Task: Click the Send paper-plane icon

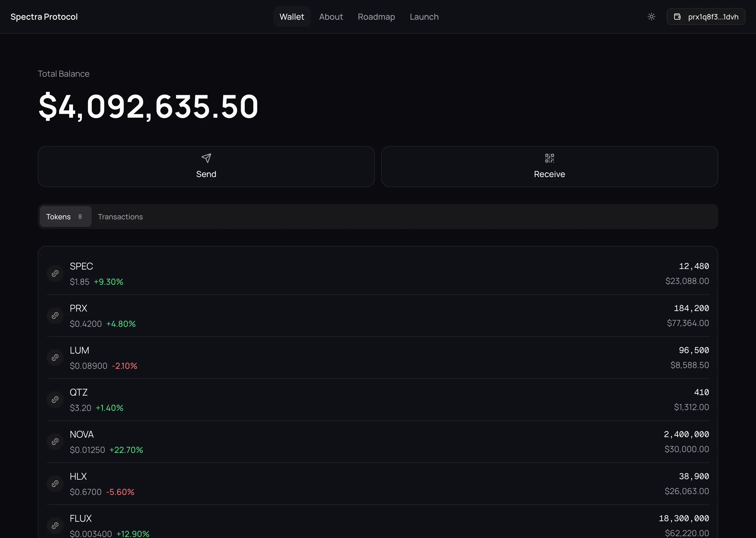Action: 206,158
